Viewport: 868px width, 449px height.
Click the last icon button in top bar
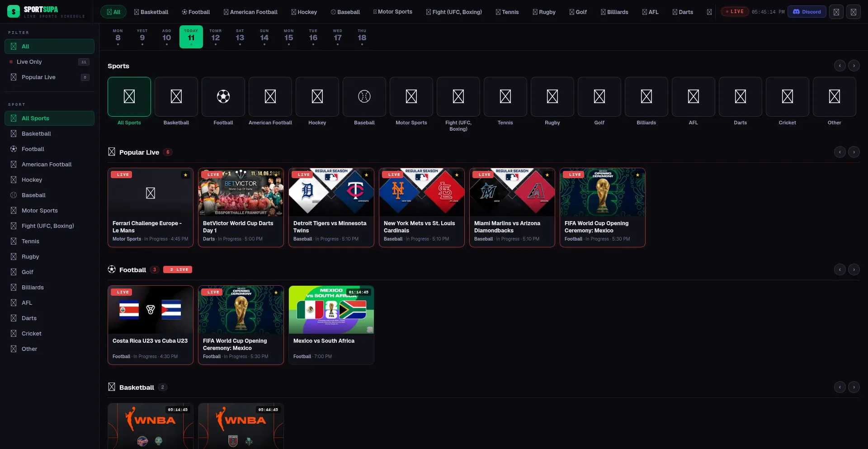coord(854,12)
